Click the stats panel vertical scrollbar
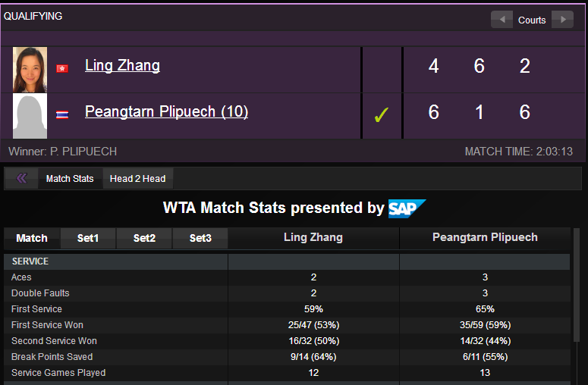The width and height of the screenshot is (588, 385). tap(577, 303)
